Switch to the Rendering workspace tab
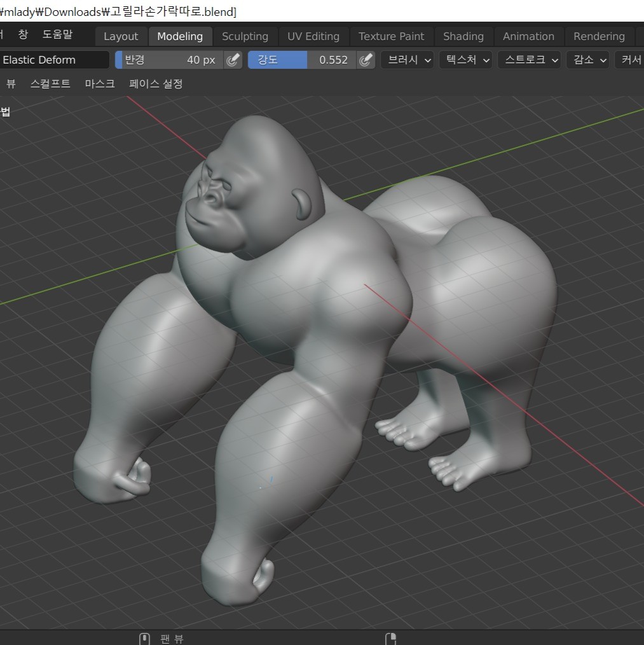 pyautogui.click(x=599, y=36)
